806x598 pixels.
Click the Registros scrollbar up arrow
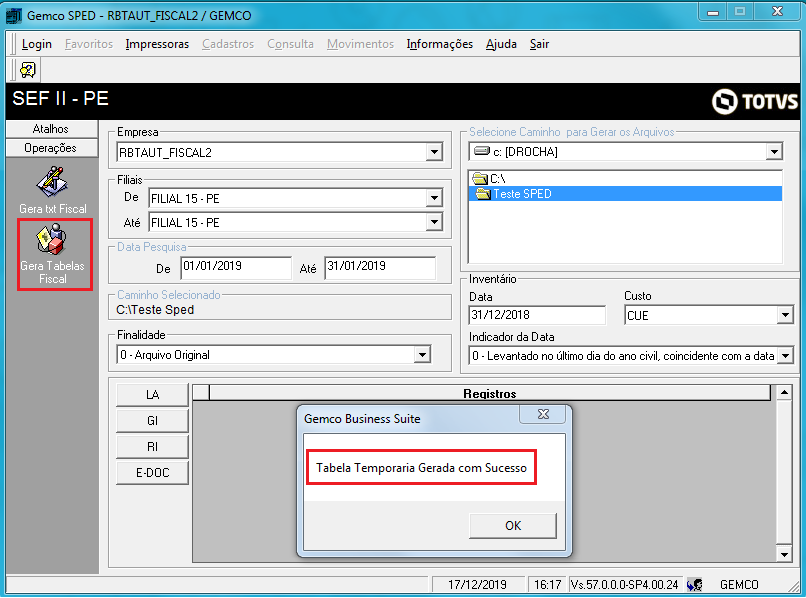(784, 393)
